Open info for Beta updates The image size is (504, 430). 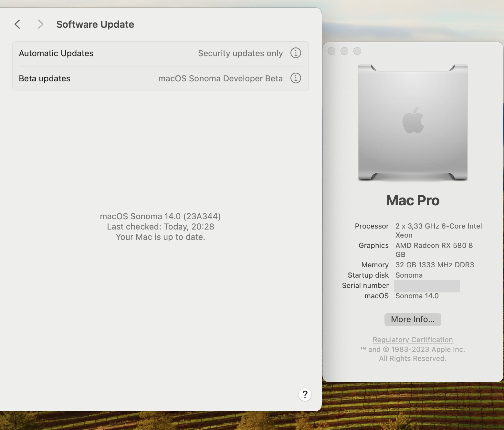click(296, 78)
